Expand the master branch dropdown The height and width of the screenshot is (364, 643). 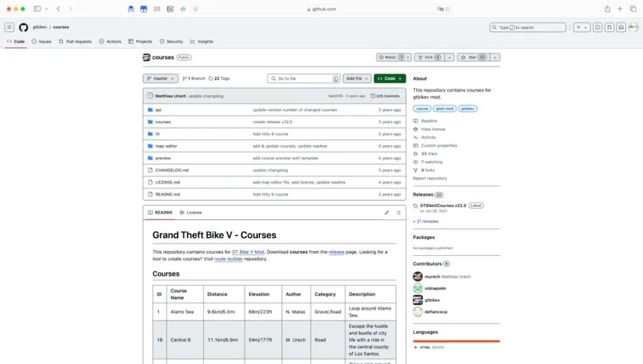[x=160, y=78]
